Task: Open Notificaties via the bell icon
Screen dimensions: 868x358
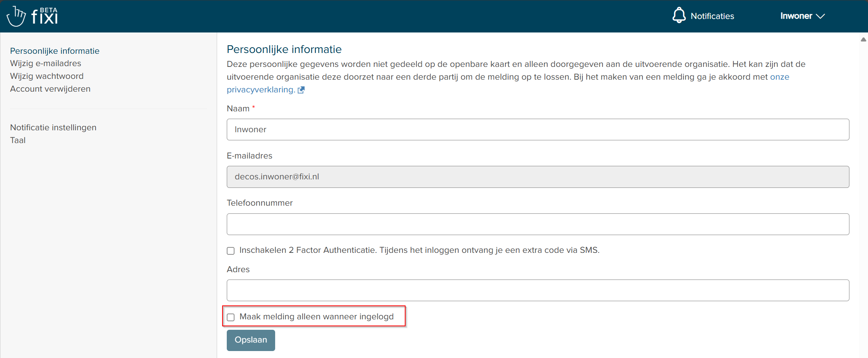Action: [680, 15]
